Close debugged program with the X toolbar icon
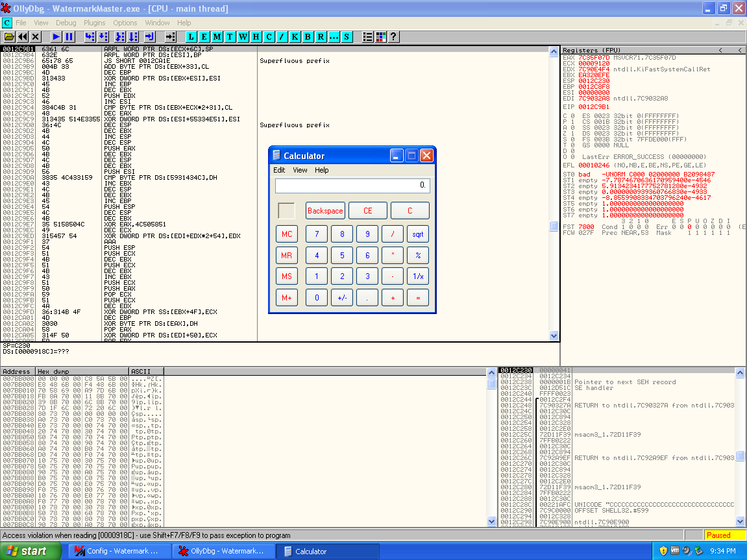 click(x=35, y=37)
